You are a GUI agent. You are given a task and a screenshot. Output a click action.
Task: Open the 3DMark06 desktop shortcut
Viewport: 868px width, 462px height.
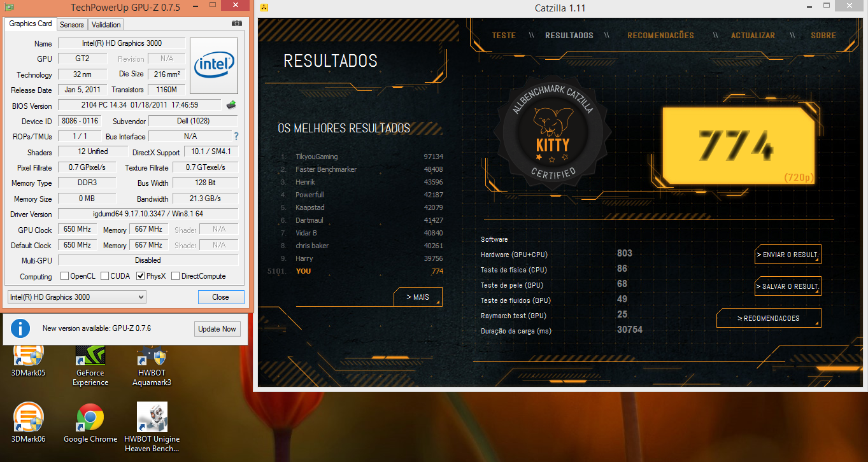[29, 423]
